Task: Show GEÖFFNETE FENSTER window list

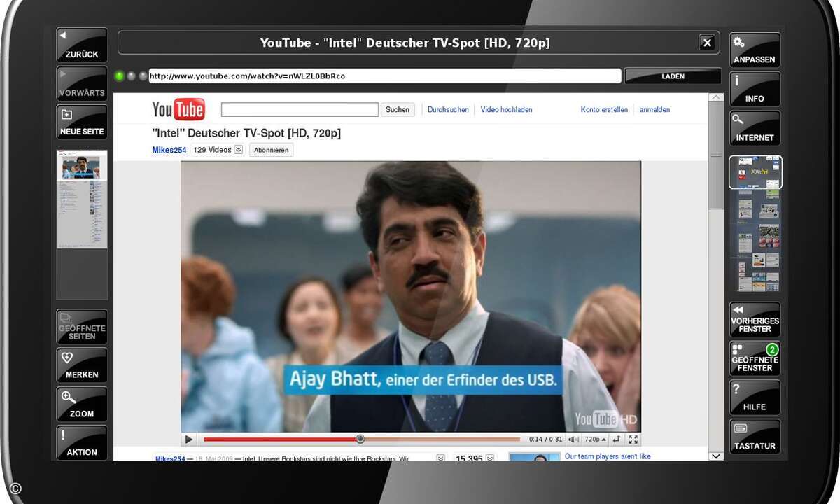Action: point(755,359)
